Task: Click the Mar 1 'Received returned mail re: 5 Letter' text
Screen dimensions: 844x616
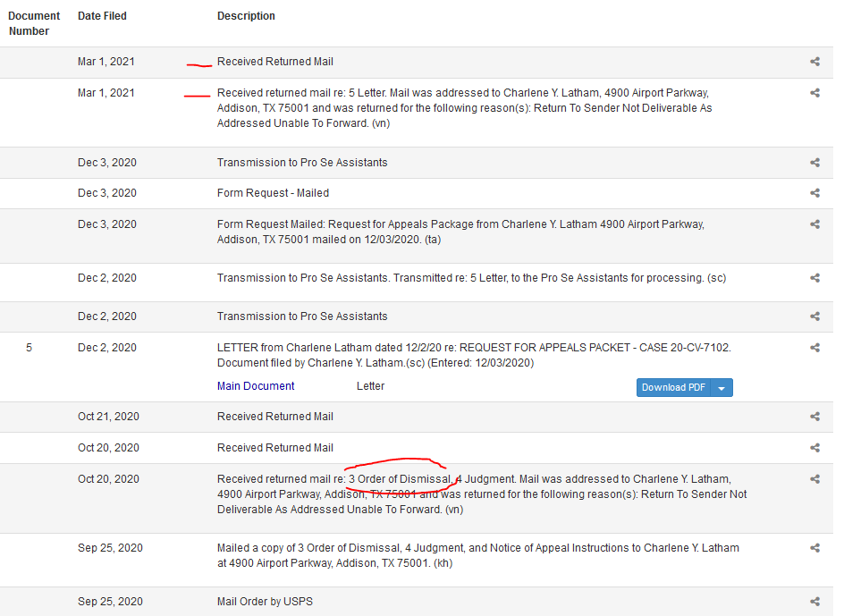Action: pos(465,107)
